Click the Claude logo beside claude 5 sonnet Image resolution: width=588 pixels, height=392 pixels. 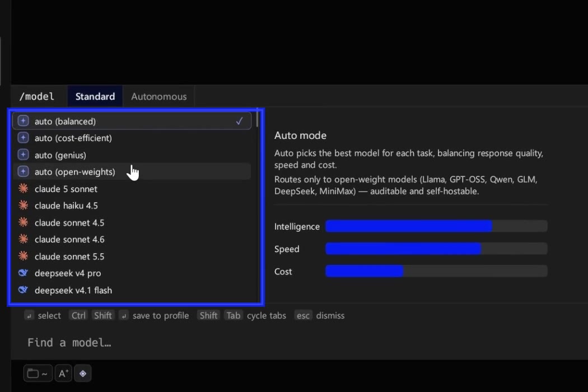24,189
